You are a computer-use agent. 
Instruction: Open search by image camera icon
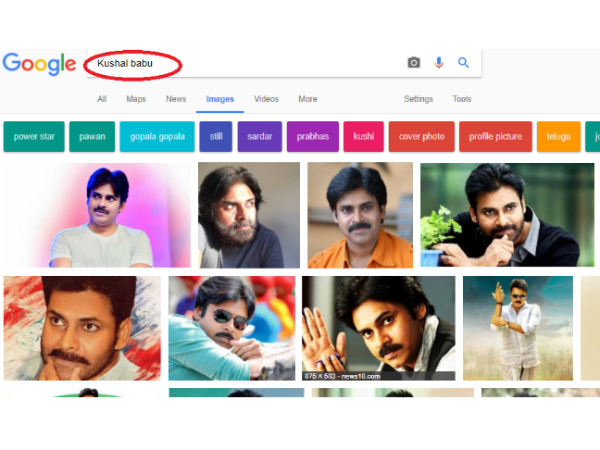pyautogui.click(x=414, y=63)
